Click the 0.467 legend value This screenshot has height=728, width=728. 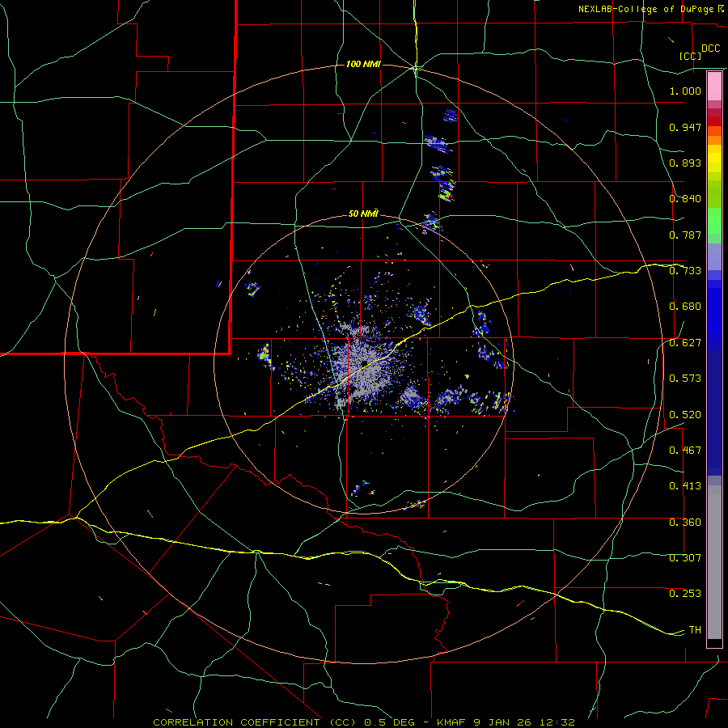[x=685, y=451]
